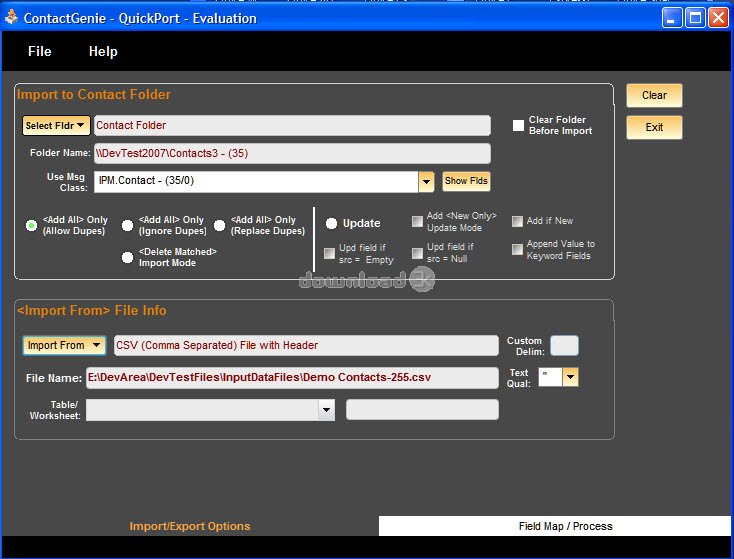Maximize the ContactGenie window
Image resolution: width=734 pixels, height=559 pixels.
coord(695,18)
